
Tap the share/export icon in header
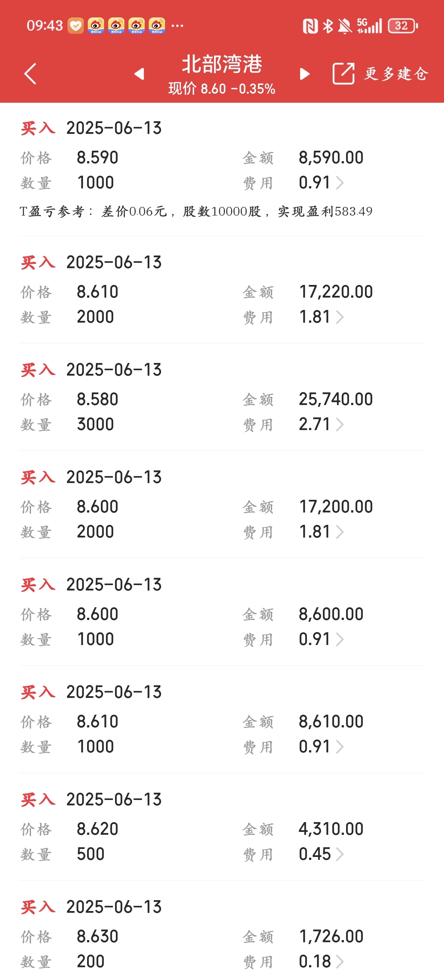pyautogui.click(x=343, y=73)
